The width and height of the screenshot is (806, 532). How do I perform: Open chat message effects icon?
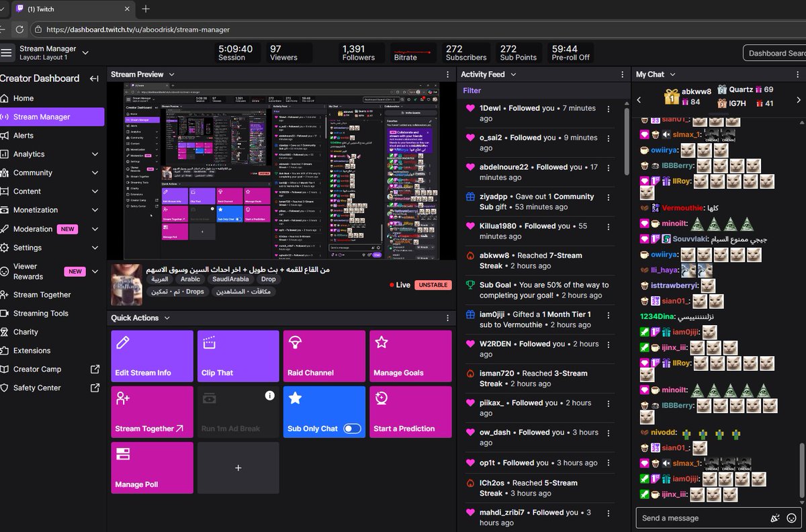(774, 518)
